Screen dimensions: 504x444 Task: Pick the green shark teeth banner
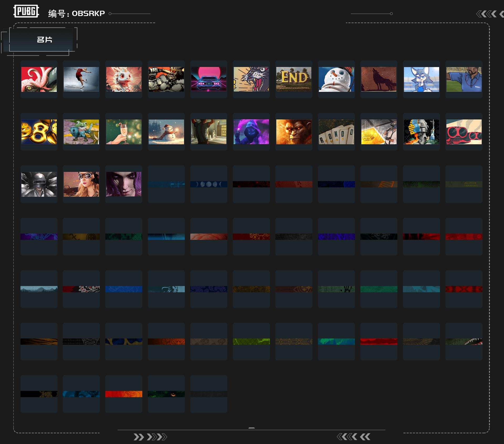click(464, 341)
